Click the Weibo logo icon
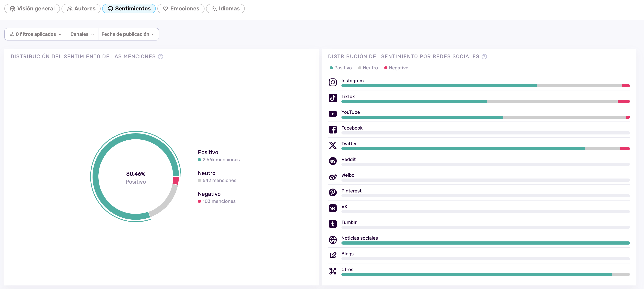Viewport: 644px width, 289px height. pos(332,177)
